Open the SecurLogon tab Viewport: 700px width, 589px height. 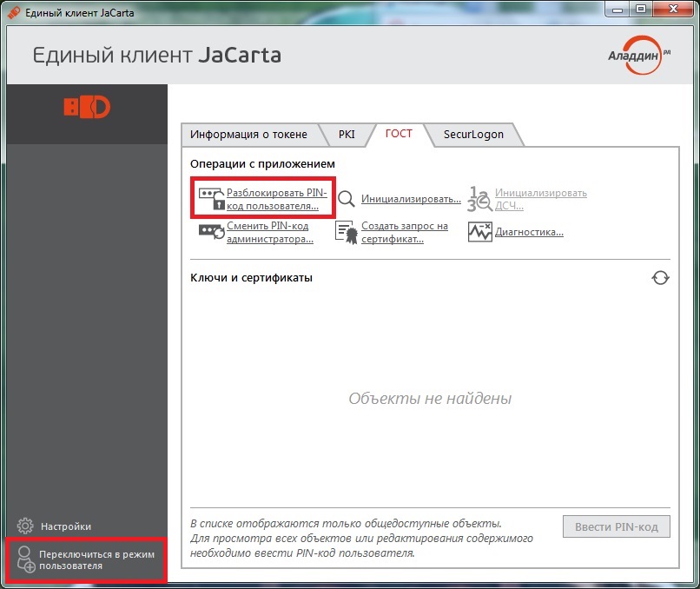(473, 135)
